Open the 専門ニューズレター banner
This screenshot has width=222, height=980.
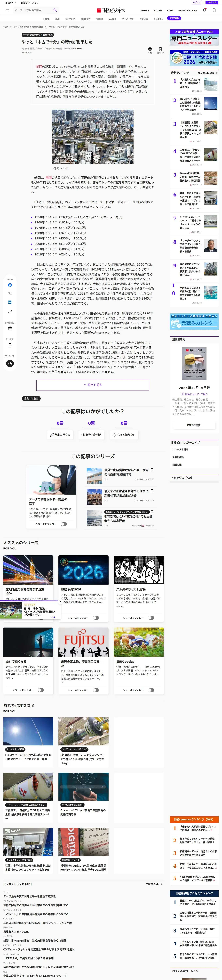(x=194, y=38)
